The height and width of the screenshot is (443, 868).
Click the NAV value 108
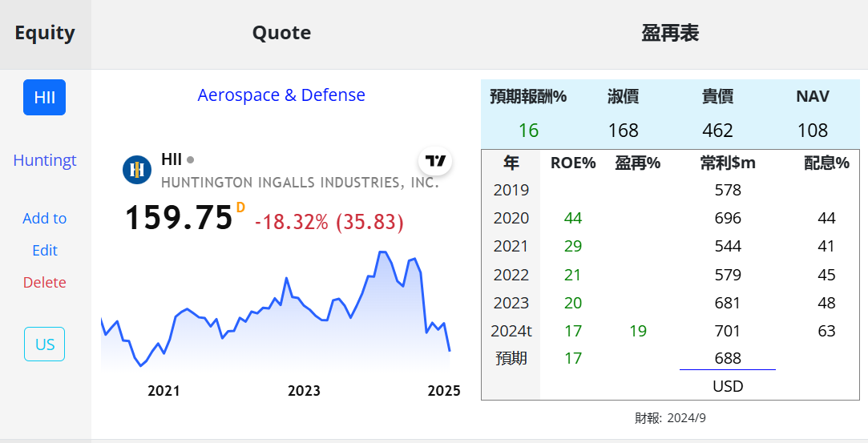point(813,131)
